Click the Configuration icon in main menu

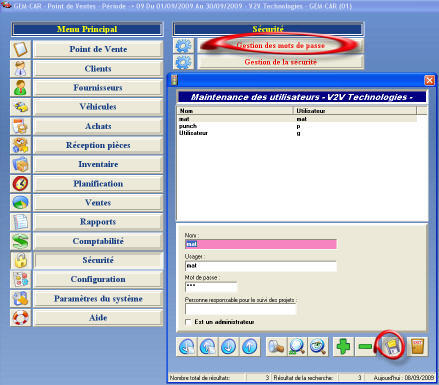click(x=20, y=279)
